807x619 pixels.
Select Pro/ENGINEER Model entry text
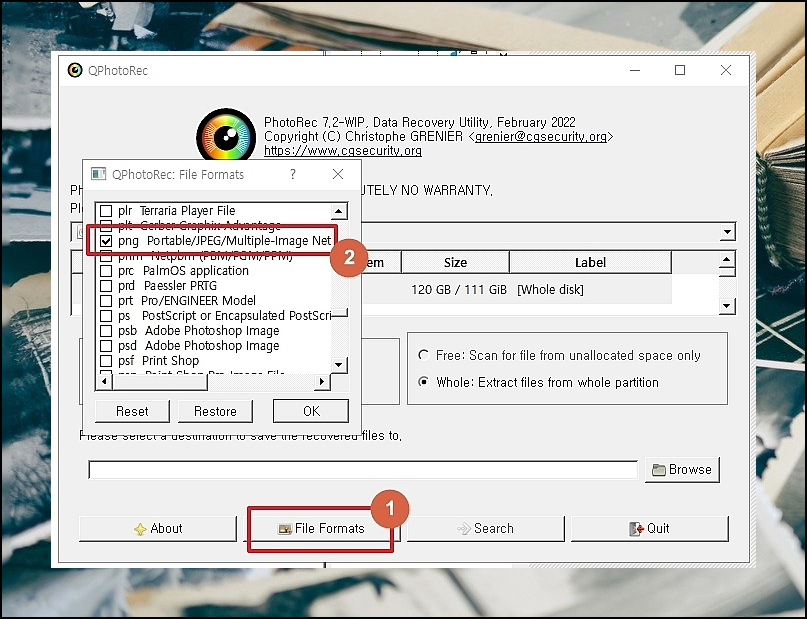click(199, 300)
